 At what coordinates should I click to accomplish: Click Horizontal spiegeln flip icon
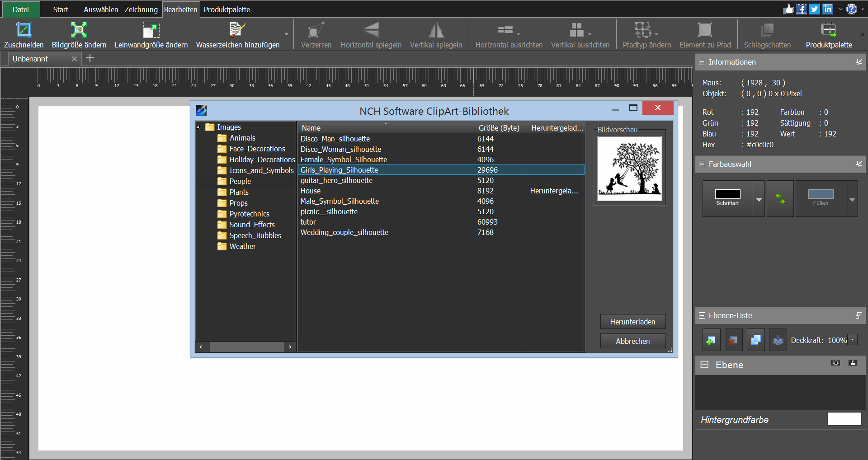click(x=371, y=30)
